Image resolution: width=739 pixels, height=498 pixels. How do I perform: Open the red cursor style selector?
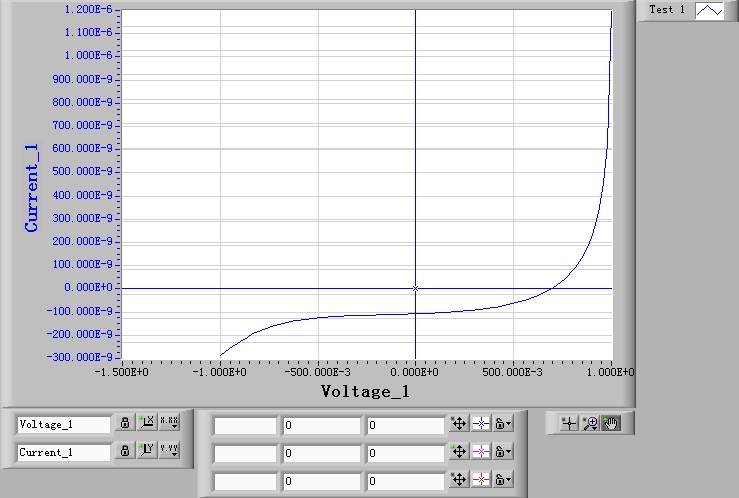pyautogui.click(x=481, y=480)
